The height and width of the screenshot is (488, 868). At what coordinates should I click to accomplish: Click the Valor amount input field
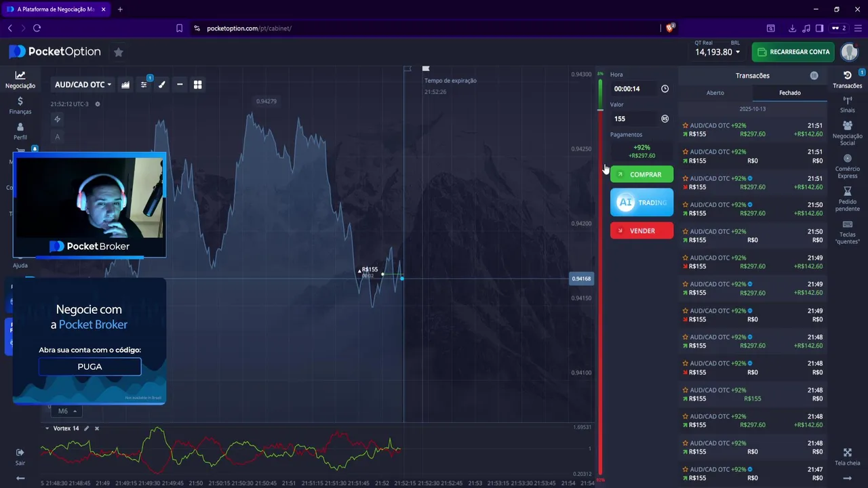point(633,119)
